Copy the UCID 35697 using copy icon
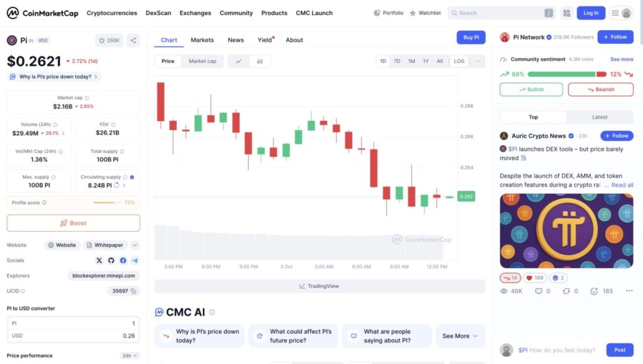This screenshot has height=364, width=643. click(x=134, y=291)
